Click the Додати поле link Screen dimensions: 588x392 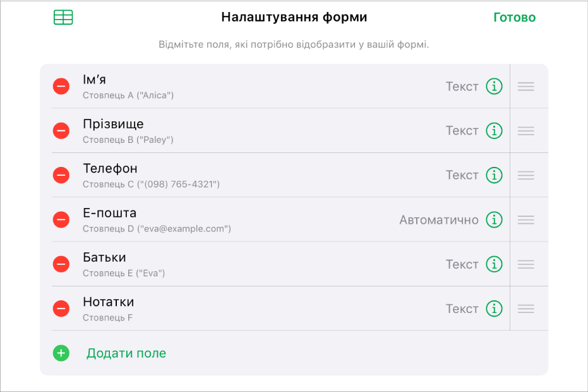tap(126, 353)
